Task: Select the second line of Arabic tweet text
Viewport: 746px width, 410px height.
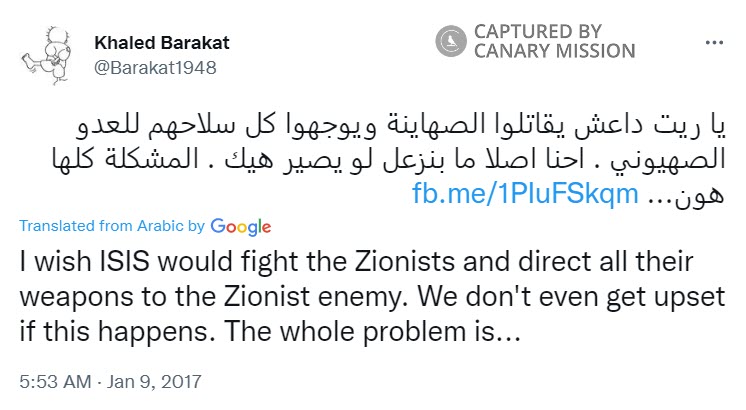Action: [x=389, y=159]
